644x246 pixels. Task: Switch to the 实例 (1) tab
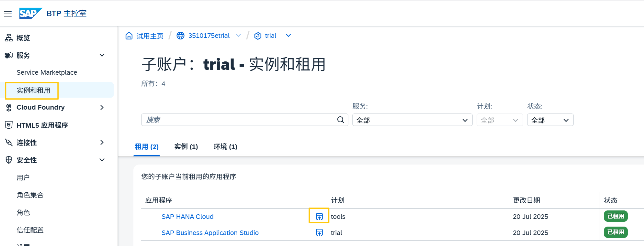click(x=186, y=147)
